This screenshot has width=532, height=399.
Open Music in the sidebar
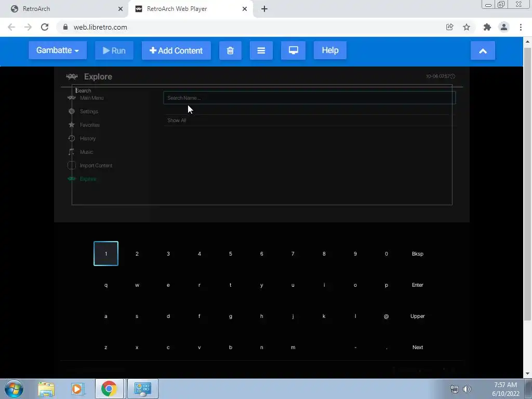(x=87, y=152)
